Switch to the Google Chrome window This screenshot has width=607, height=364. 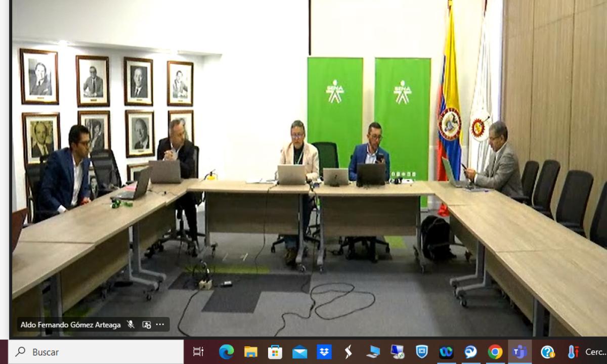495,352
